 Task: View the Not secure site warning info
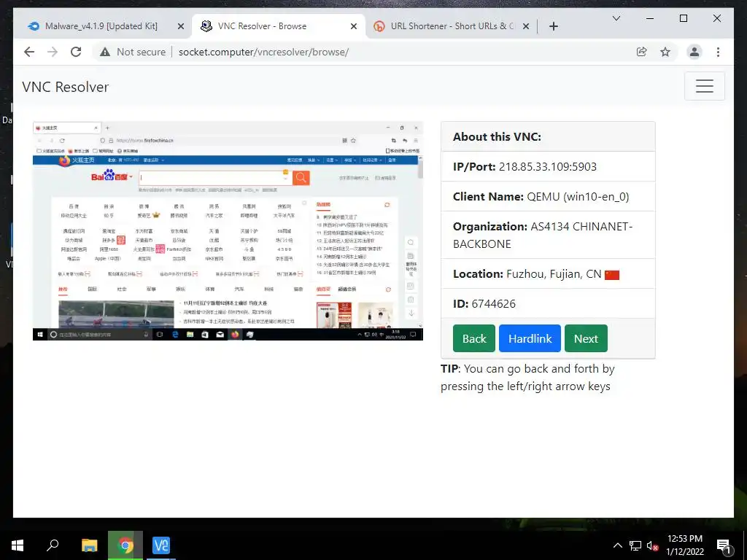tap(133, 52)
